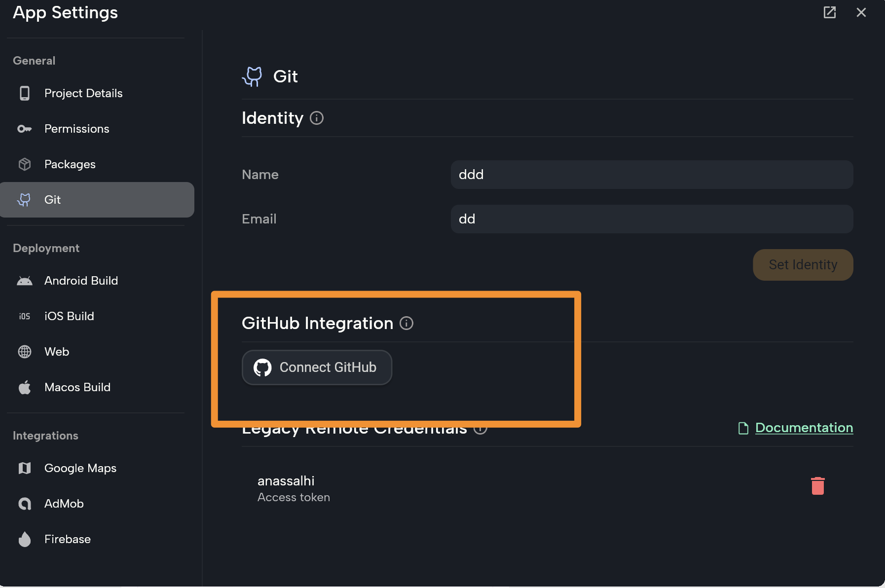
Task: Click the GitHub Integration info icon
Action: pyautogui.click(x=406, y=324)
